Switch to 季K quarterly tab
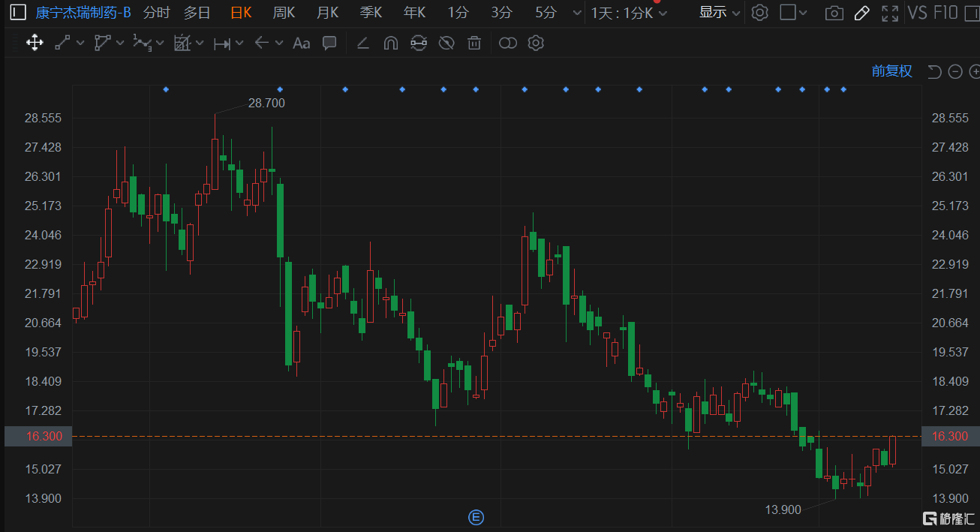Image resolution: width=980 pixels, height=532 pixels. 371,13
